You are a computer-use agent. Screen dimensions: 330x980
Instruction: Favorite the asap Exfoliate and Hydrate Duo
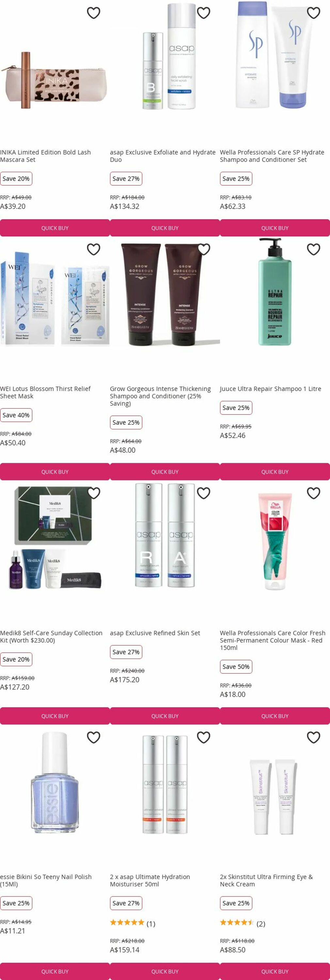[203, 13]
